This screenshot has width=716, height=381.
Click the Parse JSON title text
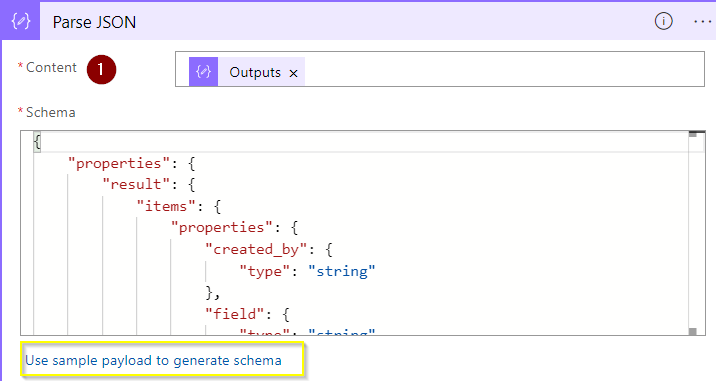(94, 22)
